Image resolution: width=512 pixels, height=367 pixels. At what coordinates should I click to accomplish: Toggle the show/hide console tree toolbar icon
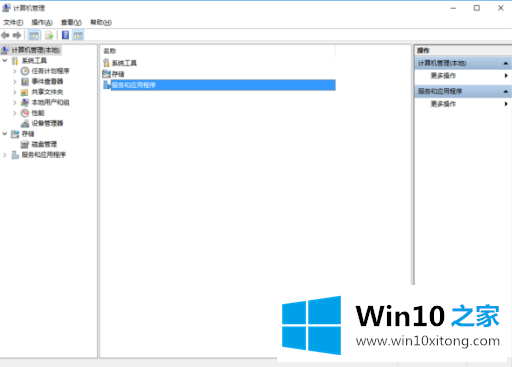(34, 35)
